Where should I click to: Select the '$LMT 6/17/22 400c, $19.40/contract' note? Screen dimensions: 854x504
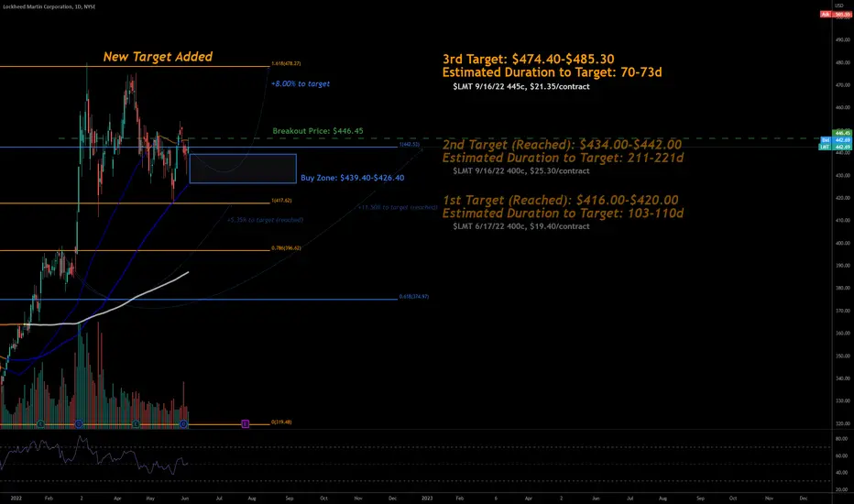tap(521, 226)
